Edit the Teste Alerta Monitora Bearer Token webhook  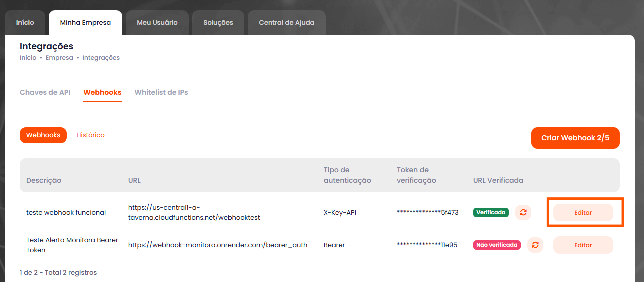coord(583,245)
